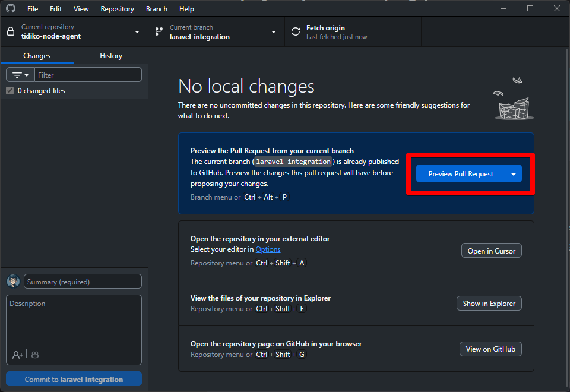Screen dimensions: 570x392
Task: Click the GitHub mark icon in the title bar
Action: click(10, 8)
